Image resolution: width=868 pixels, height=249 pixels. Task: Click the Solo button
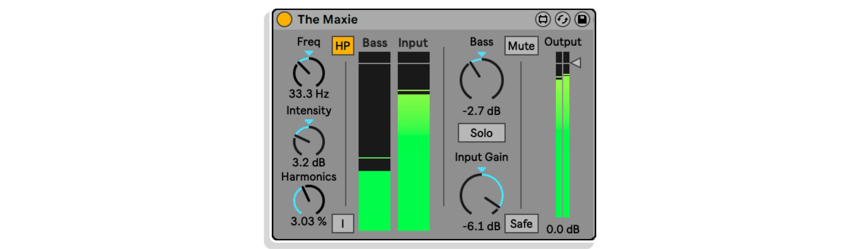pos(481,133)
